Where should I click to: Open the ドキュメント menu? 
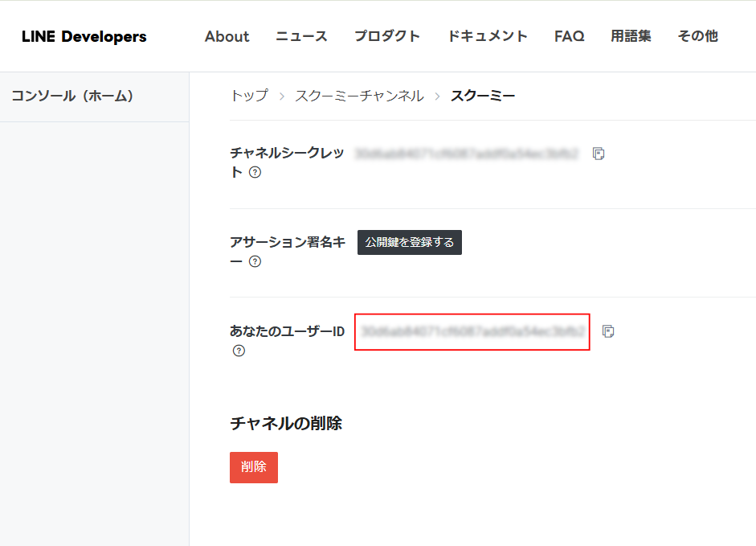tap(488, 36)
